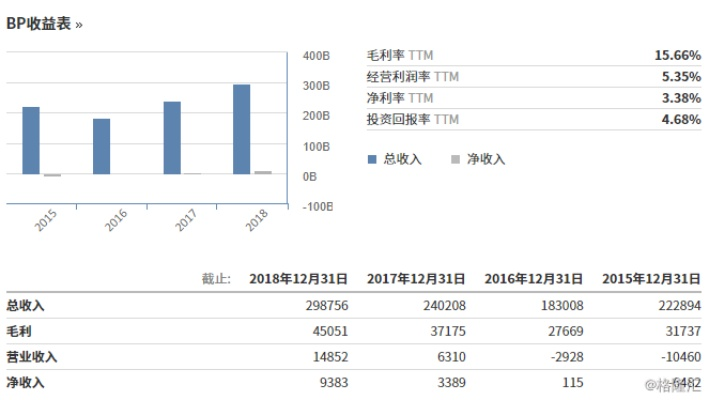Click the 2016年12月31日 column header
The width and height of the screenshot is (709, 400).
coord(530,278)
